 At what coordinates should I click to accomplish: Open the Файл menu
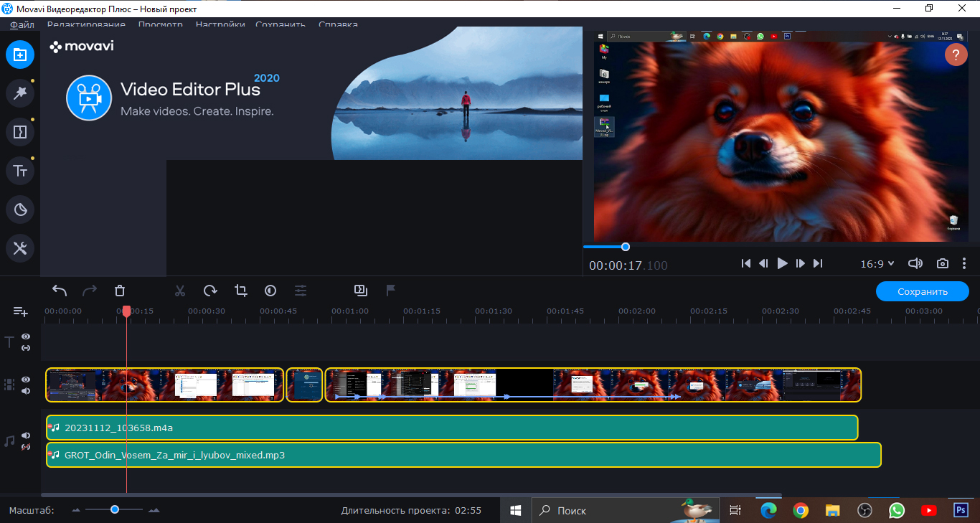[x=22, y=24]
